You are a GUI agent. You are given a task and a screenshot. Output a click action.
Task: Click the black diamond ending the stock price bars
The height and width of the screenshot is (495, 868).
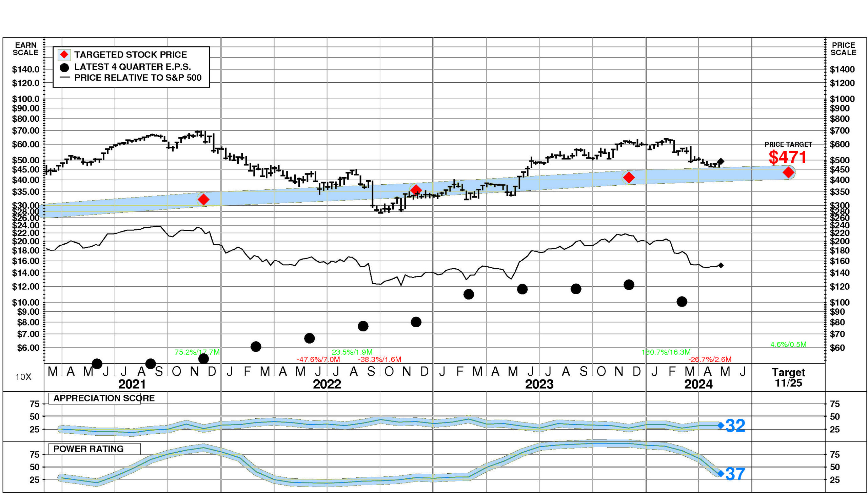(721, 162)
